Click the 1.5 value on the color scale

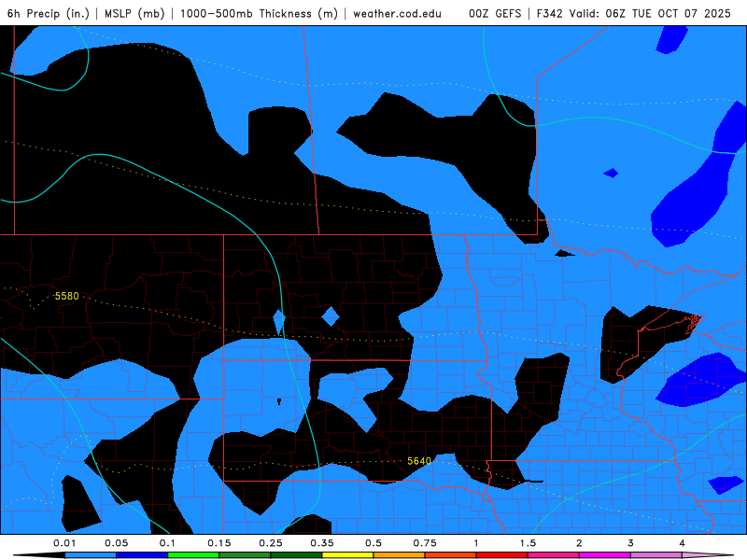(x=528, y=543)
